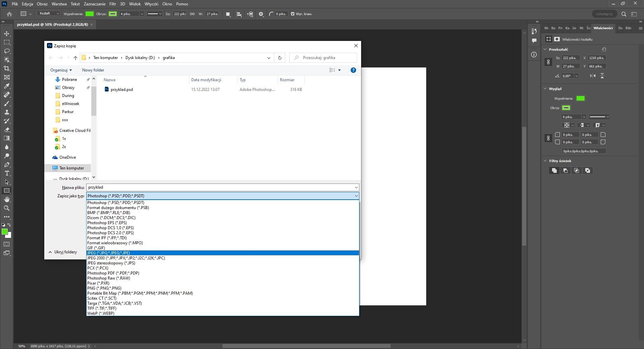Toggle the corner radius link icon
This screenshot has height=349, width=644.
click(x=548, y=138)
